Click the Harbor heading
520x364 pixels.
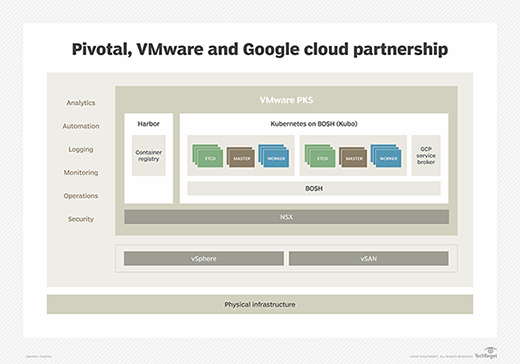149,124
